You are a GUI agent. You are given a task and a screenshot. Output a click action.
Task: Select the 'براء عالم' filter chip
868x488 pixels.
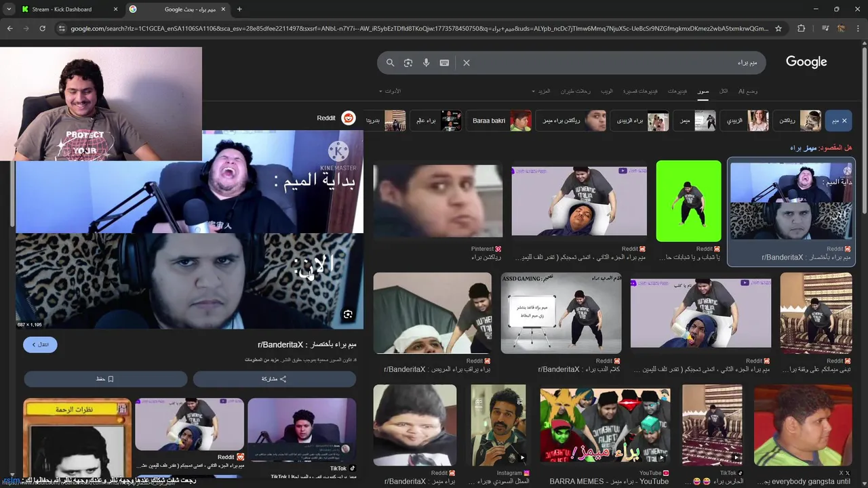click(436, 121)
